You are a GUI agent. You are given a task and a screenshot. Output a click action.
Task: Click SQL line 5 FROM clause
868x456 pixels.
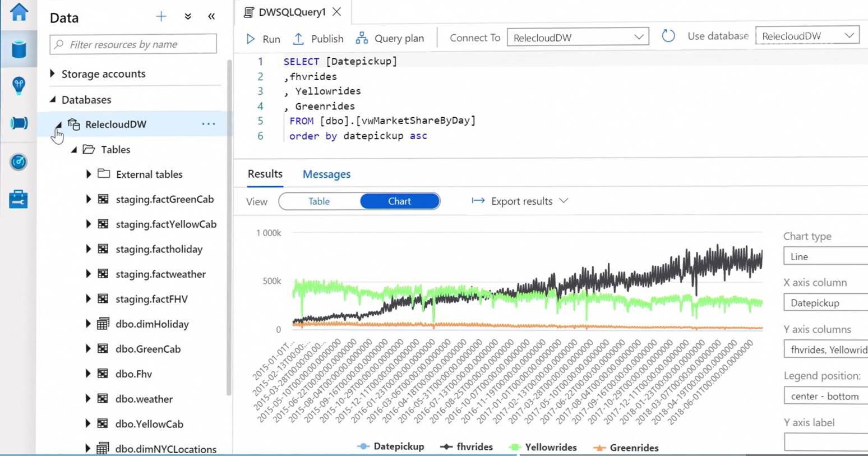(382, 121)
